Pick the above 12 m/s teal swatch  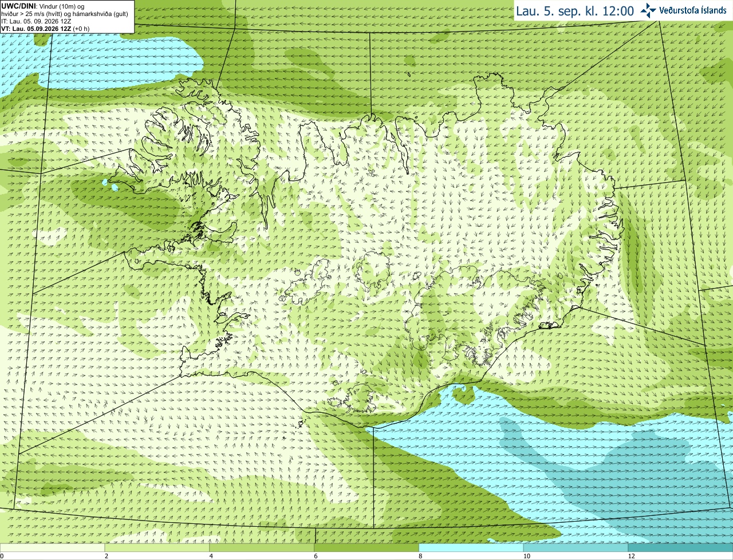tap(681, 547)
